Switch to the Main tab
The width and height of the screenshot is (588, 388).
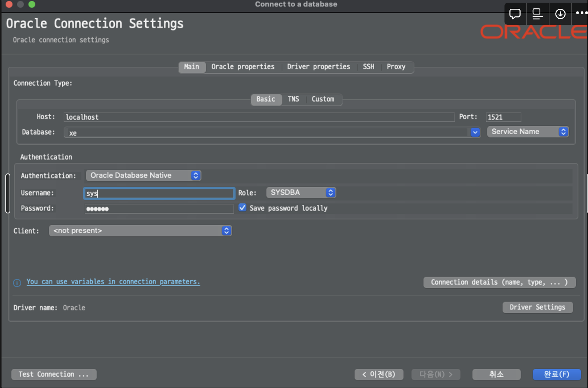tap(192, 67)
